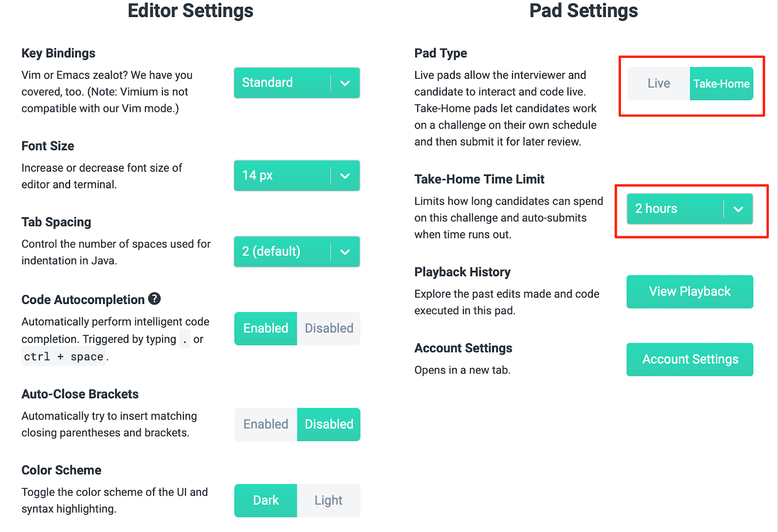This screenshot has width=778, height=532.
Task: Click the Disabled option for Auto-Close Brackets
Action: (329, 425)
